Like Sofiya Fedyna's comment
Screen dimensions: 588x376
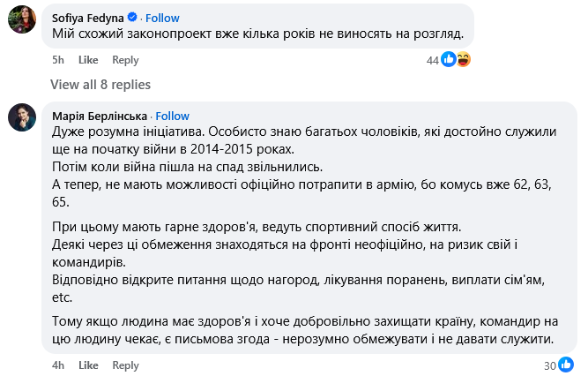pyautogui.click(x=88, y=60)
